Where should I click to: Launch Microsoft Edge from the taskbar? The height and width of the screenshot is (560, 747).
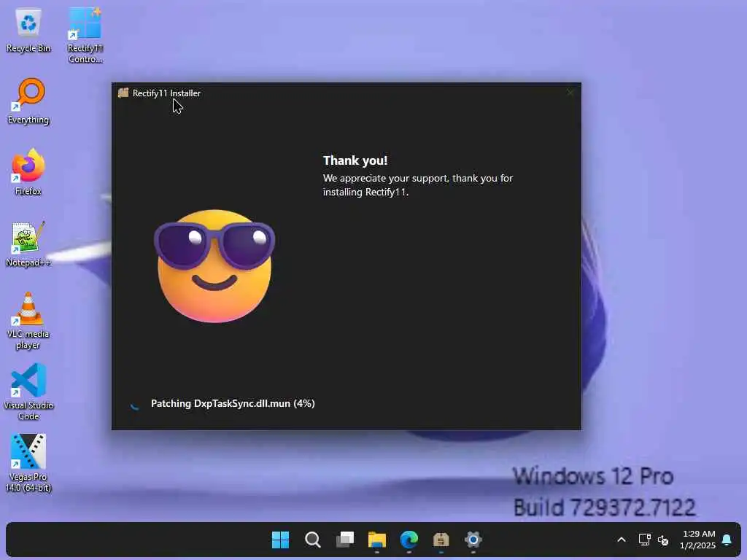(x=409, y=540)
